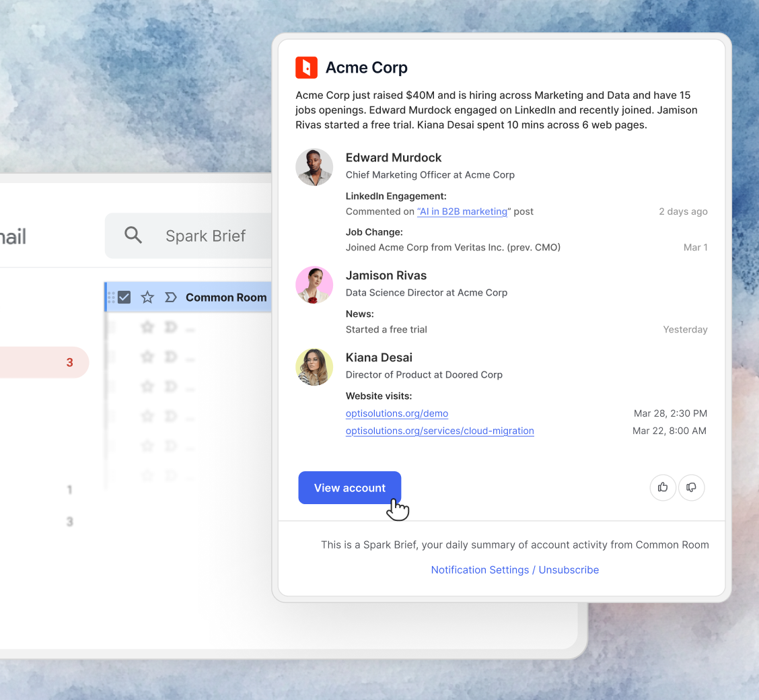Click the Jamison Rivas name heading
Image resolution: width=759 pixels, height=700 pixels.
[x=386, y=275]
